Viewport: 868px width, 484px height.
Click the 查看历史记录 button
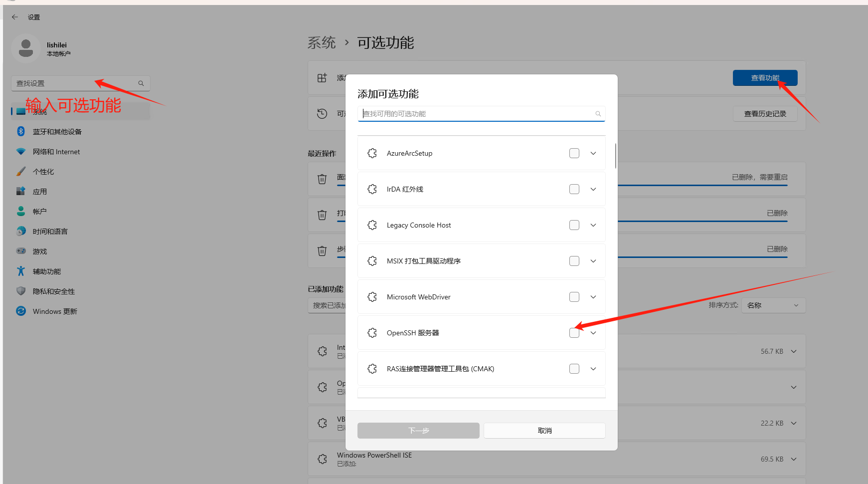point(765,114)
